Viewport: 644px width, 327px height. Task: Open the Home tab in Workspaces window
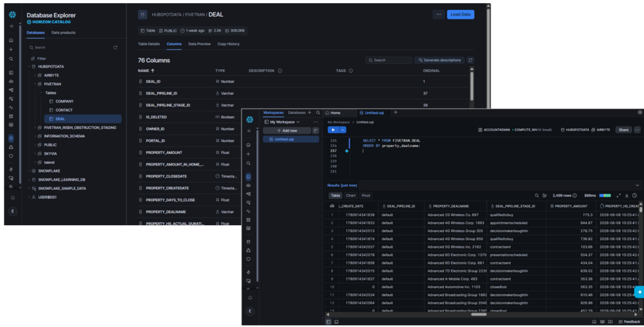[333, 113]
